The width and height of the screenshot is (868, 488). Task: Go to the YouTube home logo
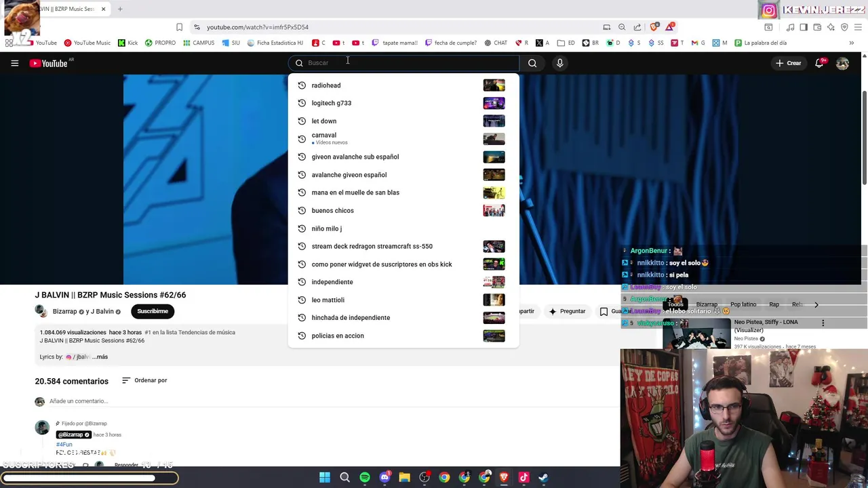coord(49,63)
